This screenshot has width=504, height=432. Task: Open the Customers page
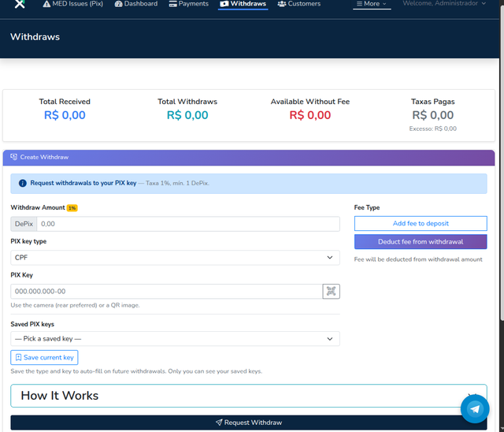[x=299, y=4]
